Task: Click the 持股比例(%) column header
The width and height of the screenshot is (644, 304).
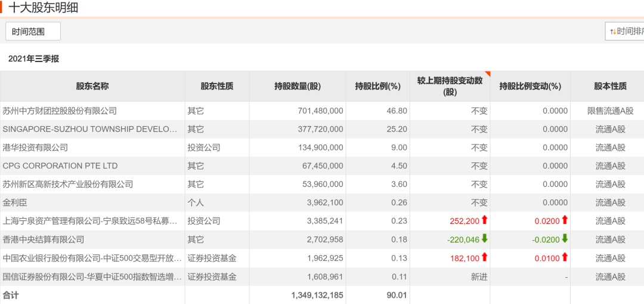Action: point(377,86)
